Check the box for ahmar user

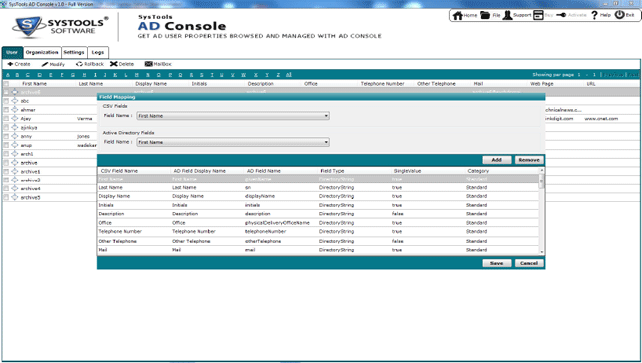coord(6,110)
